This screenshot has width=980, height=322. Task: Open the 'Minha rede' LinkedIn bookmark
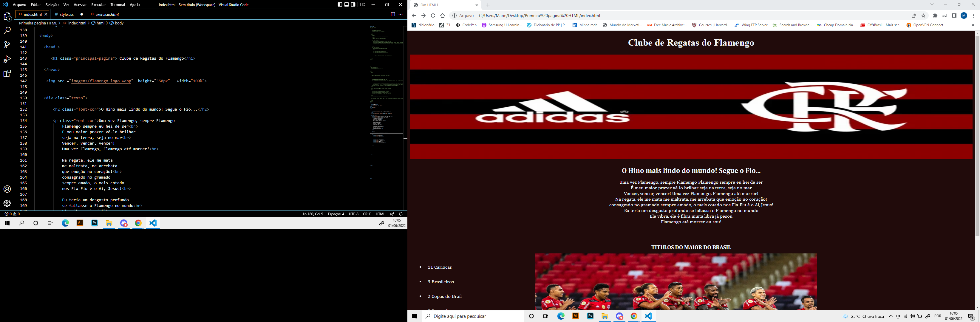pos(585,25)
